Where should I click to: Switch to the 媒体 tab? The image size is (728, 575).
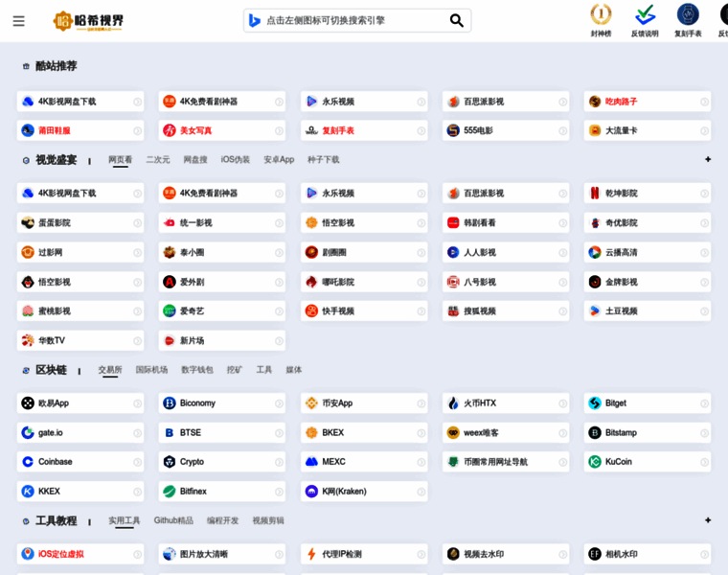[294, 370]
